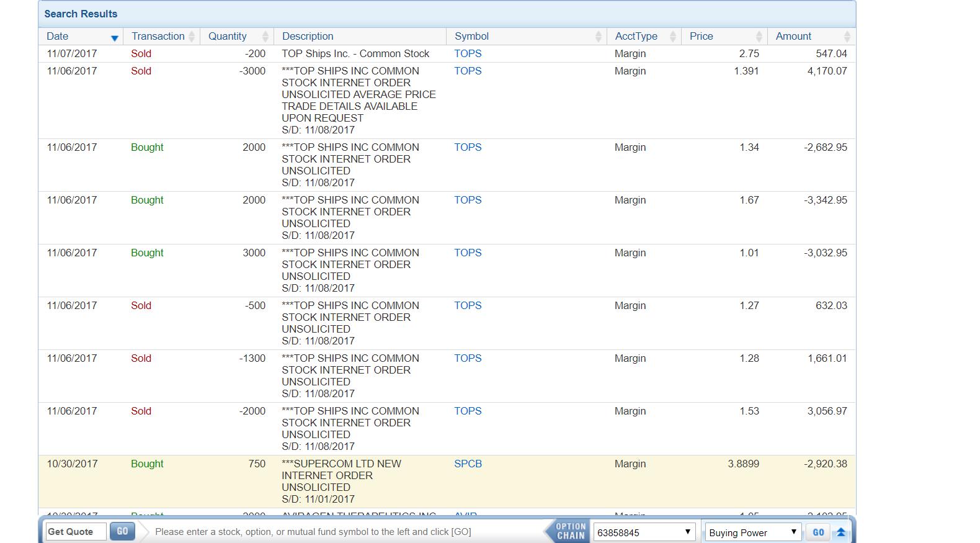
Task: Select the price 1.391
Action: (x=746, y=71)
